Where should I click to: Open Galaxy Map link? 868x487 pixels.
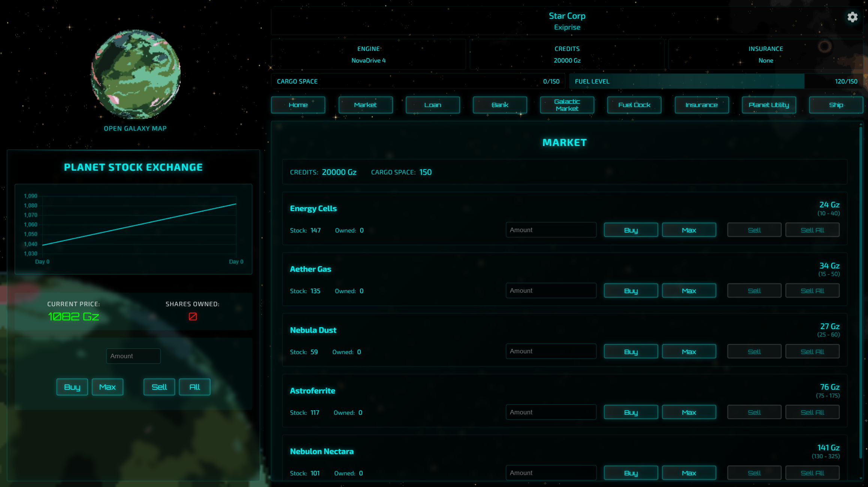[135, 128]
